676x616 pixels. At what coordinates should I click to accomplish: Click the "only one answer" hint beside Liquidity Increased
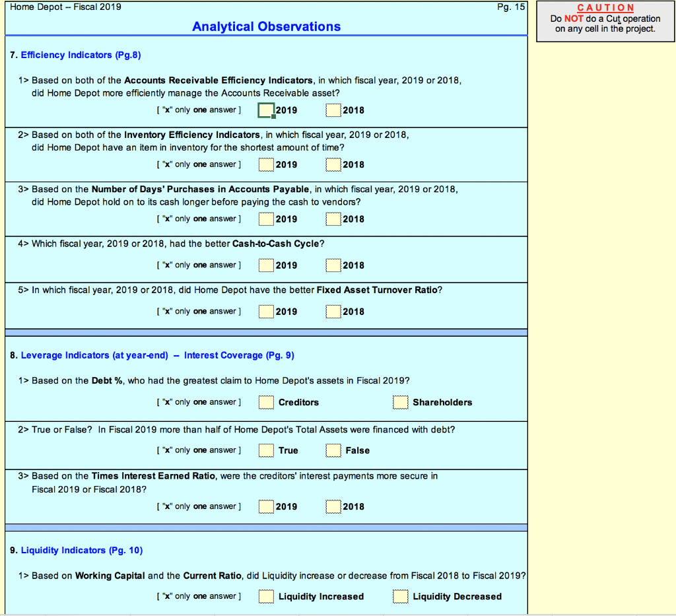[199, 597]
